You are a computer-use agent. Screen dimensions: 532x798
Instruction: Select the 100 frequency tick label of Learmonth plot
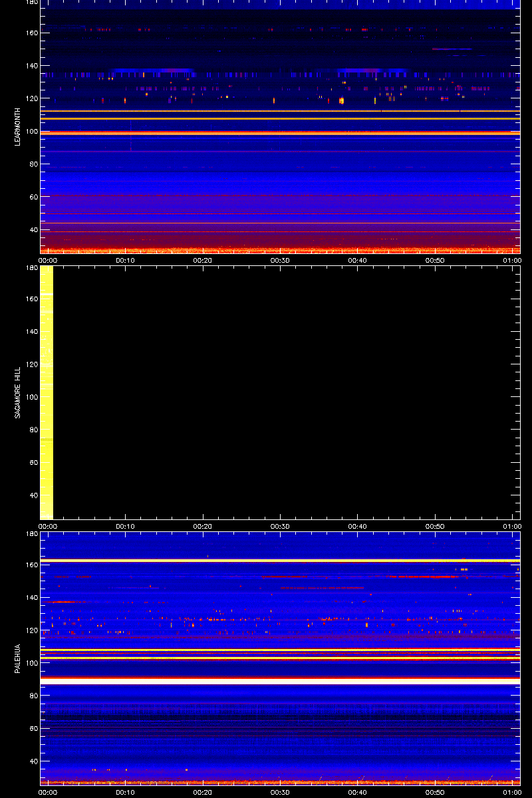click(32, 132)
